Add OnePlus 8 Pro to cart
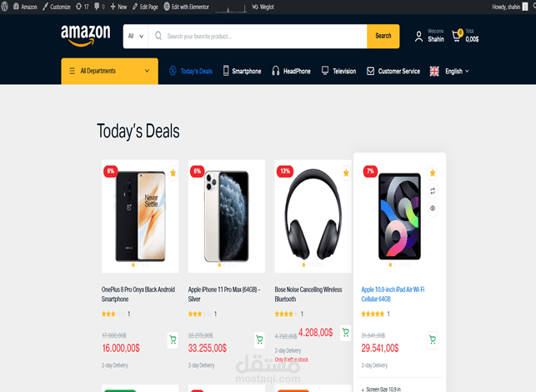The width and height of the screenshot is (536, 392). click(x=173, y=340)
